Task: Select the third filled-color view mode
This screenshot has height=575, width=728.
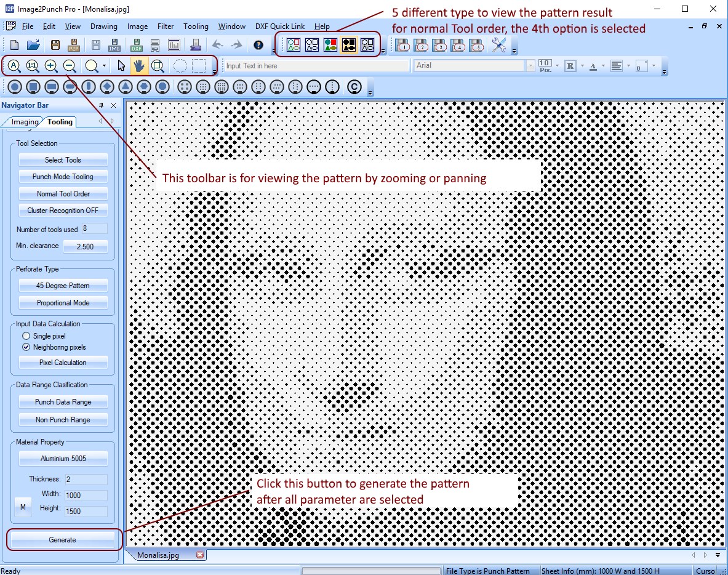Action: [330, 45]
